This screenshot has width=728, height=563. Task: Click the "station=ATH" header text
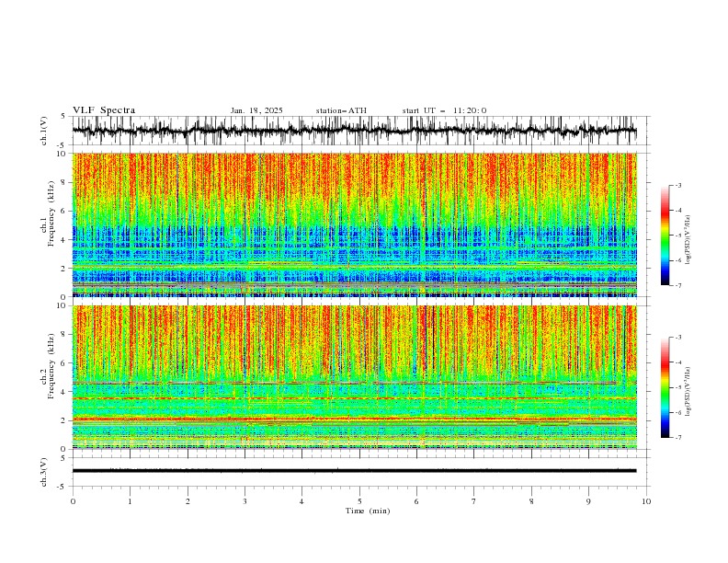(341, 110)
